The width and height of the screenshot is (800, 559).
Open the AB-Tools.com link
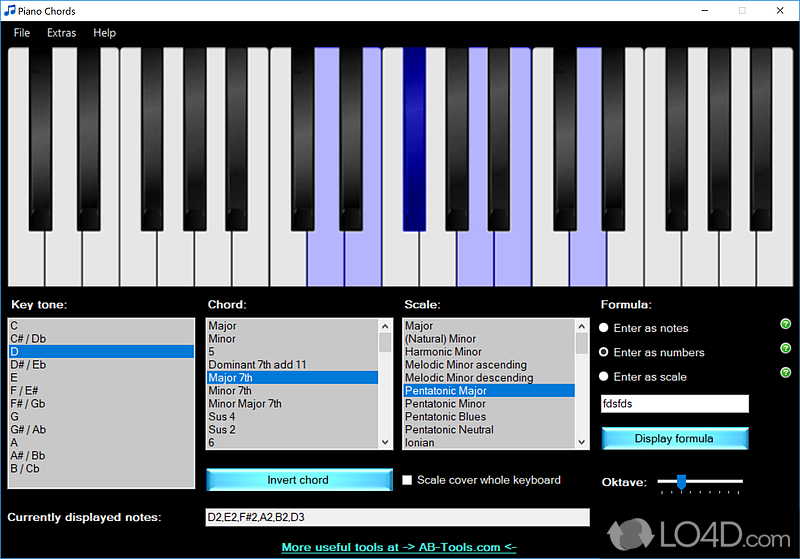[398, 547]
